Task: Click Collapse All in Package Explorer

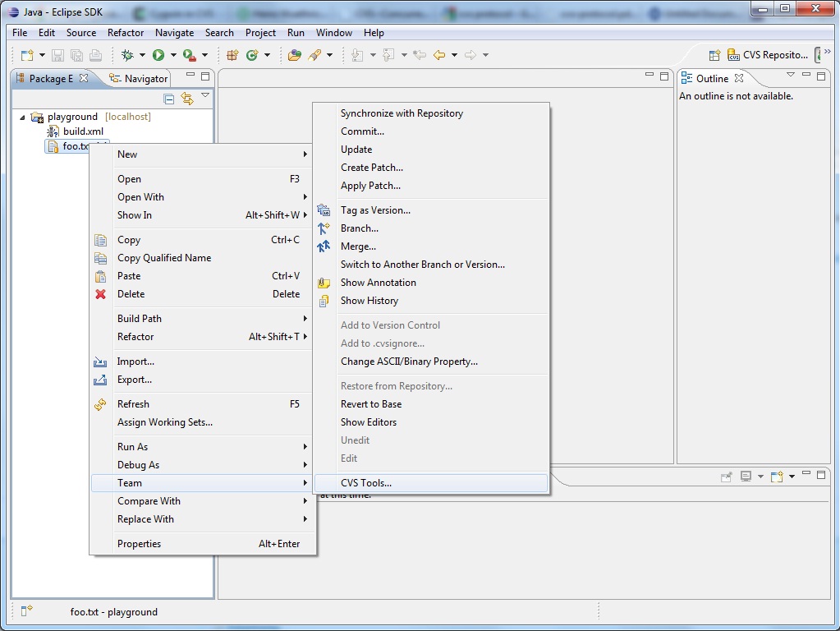Action: pos(169,99)
